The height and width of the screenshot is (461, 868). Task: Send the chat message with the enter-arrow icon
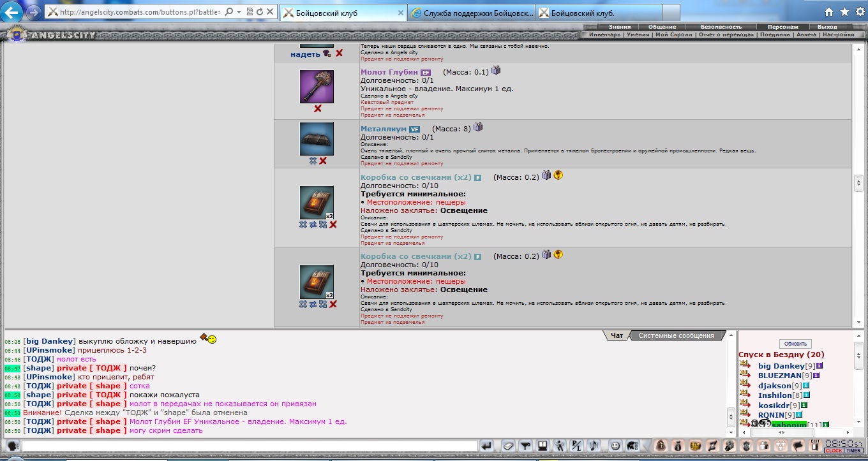pyautogui.click(x=487, y=445)
